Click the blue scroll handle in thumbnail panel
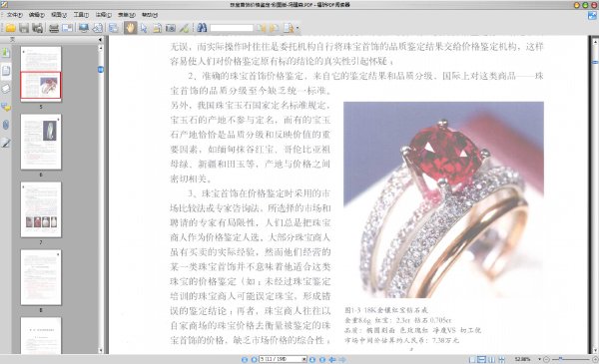599x364 pixels. click(x=101, y=70)
